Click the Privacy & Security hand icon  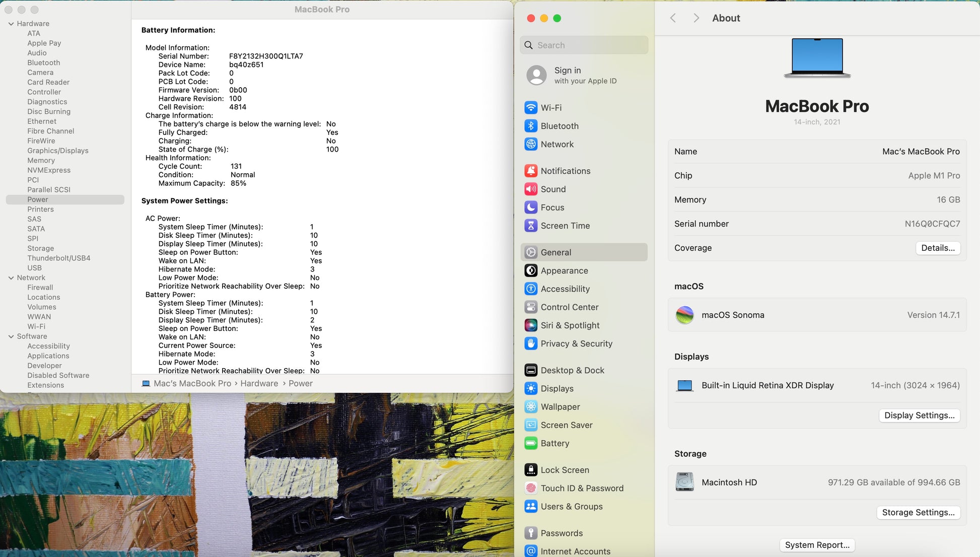pyautogui.click(x=531, y=343)
